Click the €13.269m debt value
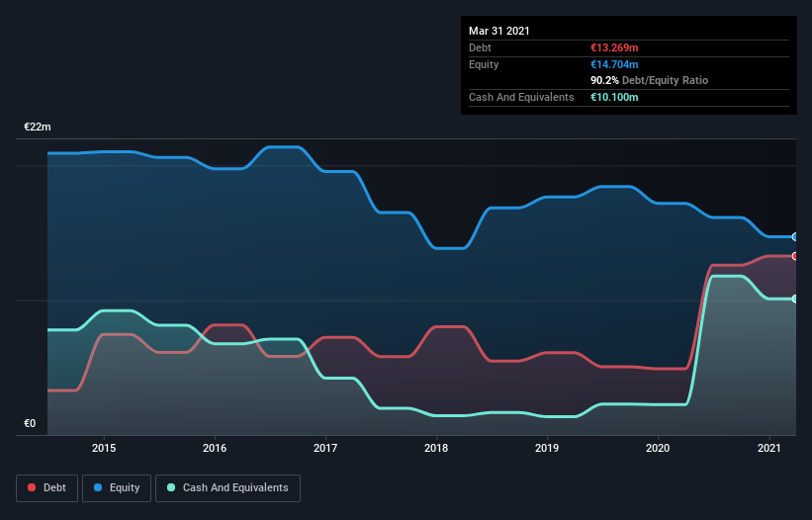812x520 pixels. coord(614,47)
